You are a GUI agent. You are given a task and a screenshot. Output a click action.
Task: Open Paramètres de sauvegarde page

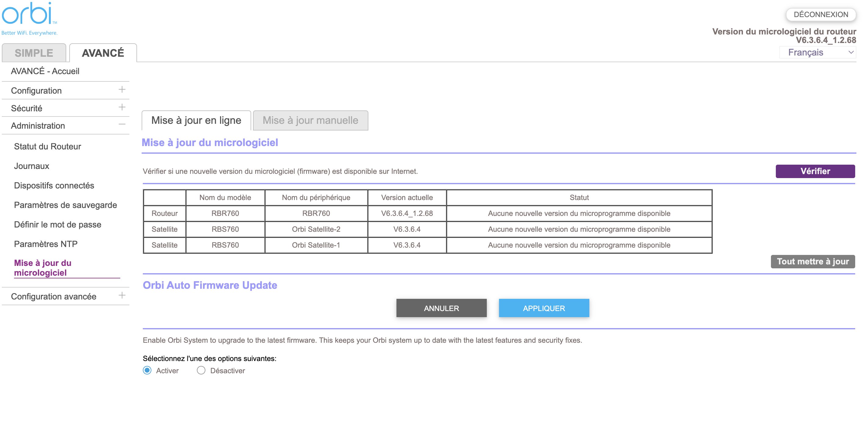(x=65, y=205)
